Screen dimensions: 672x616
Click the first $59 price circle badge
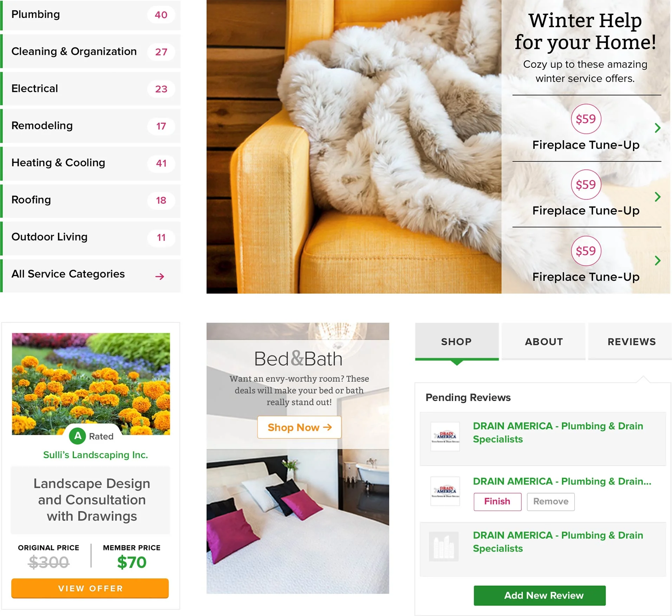click(x=586, y=119)
